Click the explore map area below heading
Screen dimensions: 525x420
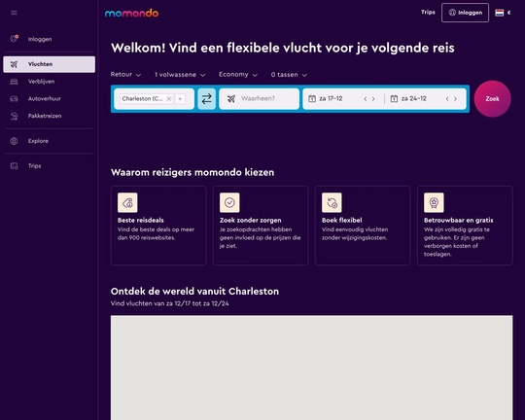pos(311,367)
